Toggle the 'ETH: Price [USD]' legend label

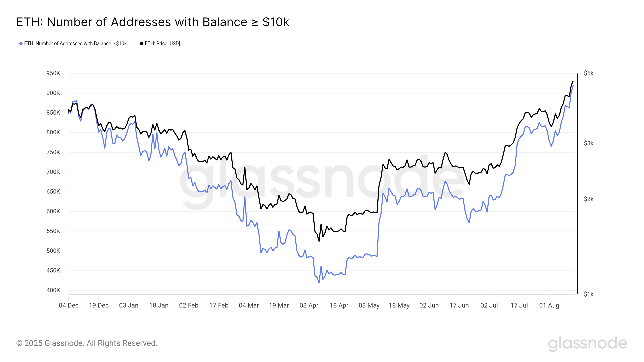point(162,43)
